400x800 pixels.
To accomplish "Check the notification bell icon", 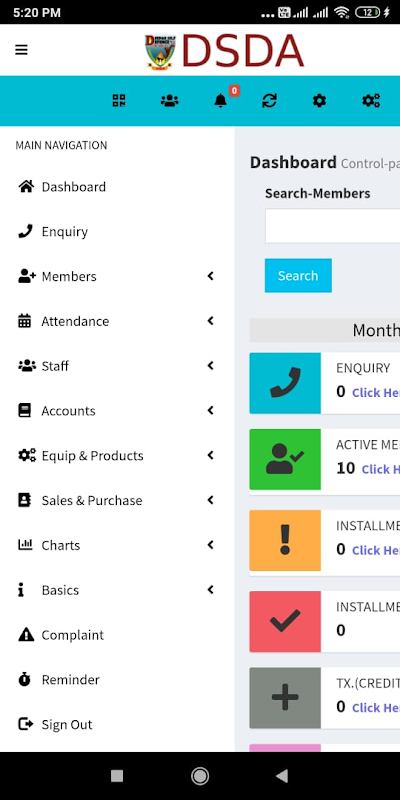I will point(220,101).
